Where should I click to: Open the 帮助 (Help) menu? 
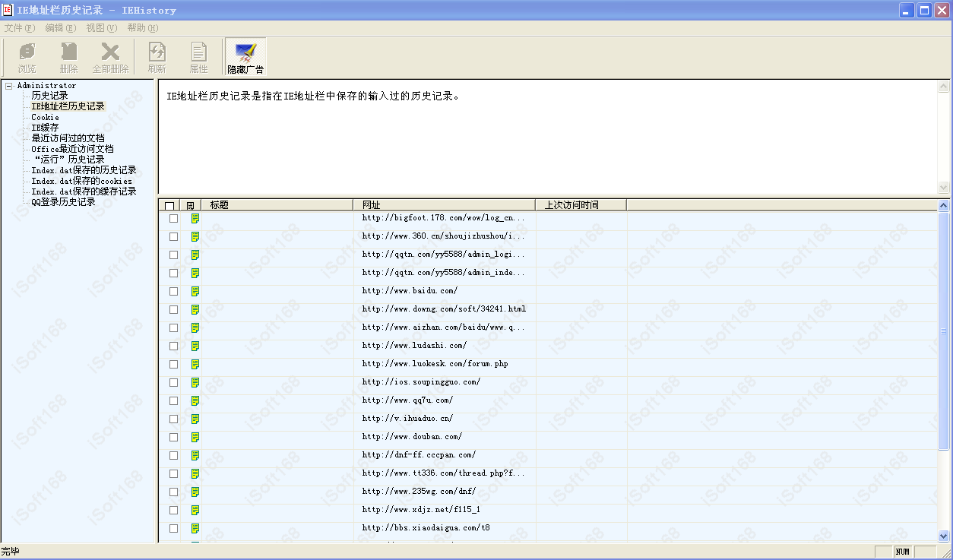click(x=143, y=28)
